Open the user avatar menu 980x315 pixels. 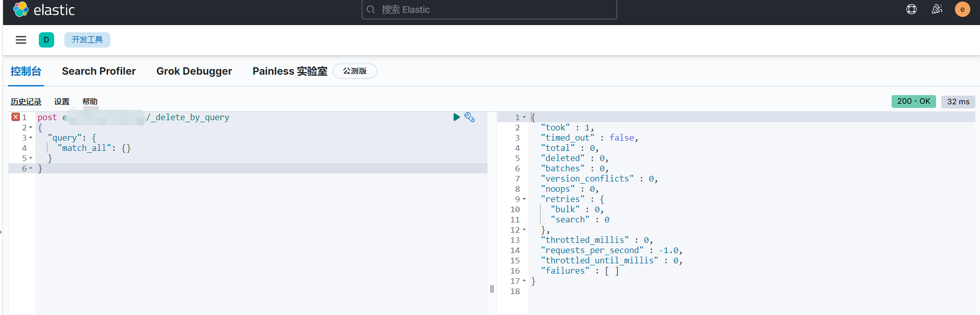click(963, 9)
